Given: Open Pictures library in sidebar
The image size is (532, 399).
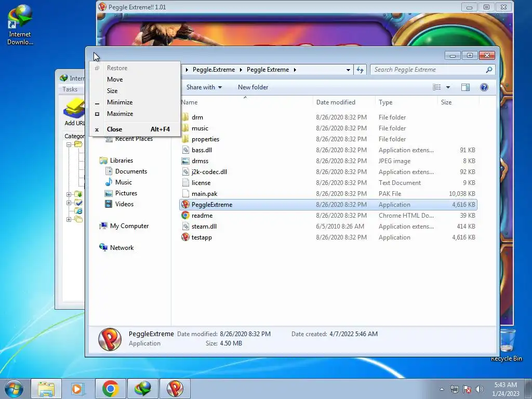Looking at the screenshot, I should 126,193.
